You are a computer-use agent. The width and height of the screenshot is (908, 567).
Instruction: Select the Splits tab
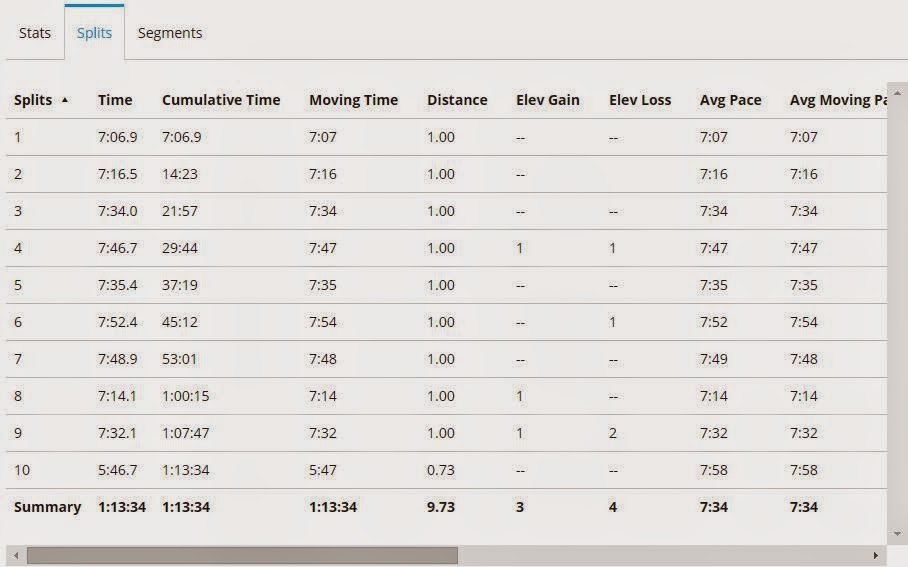[94, 33]
